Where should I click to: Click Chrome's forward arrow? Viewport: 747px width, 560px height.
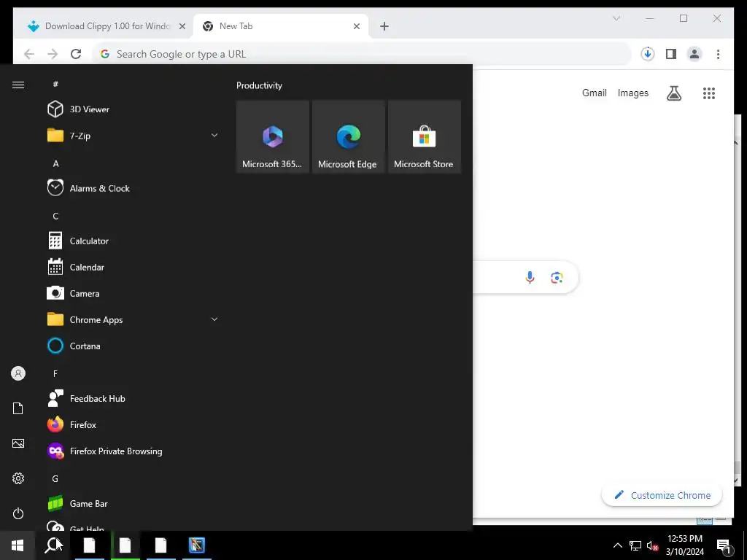coord(53,54)
